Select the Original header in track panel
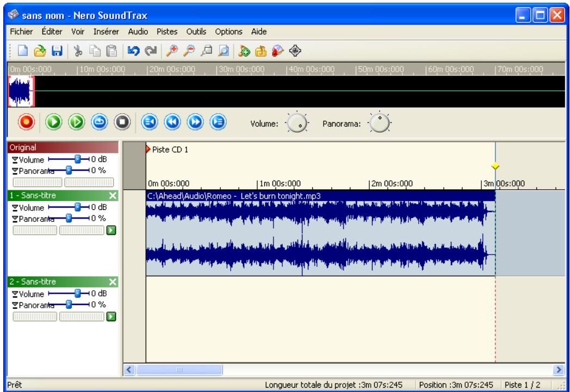This screenshot has height=392, width=570. [x=63, y=147]
